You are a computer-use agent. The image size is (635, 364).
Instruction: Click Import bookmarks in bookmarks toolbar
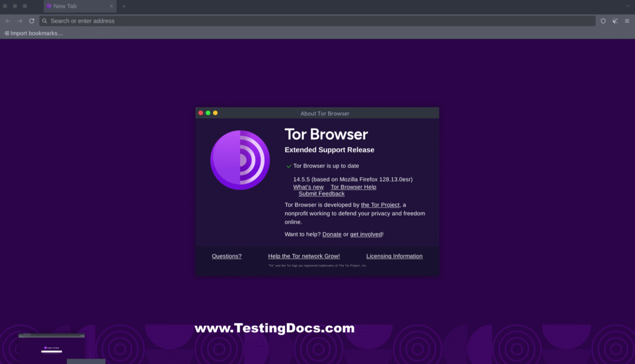[33, 33]
